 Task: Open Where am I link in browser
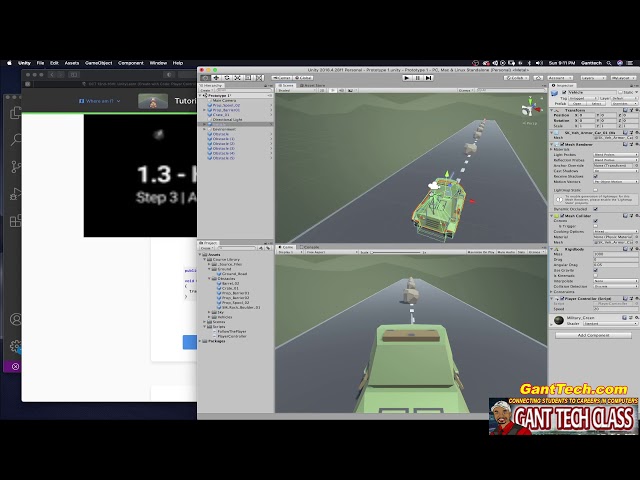click(x=100, y=101)
